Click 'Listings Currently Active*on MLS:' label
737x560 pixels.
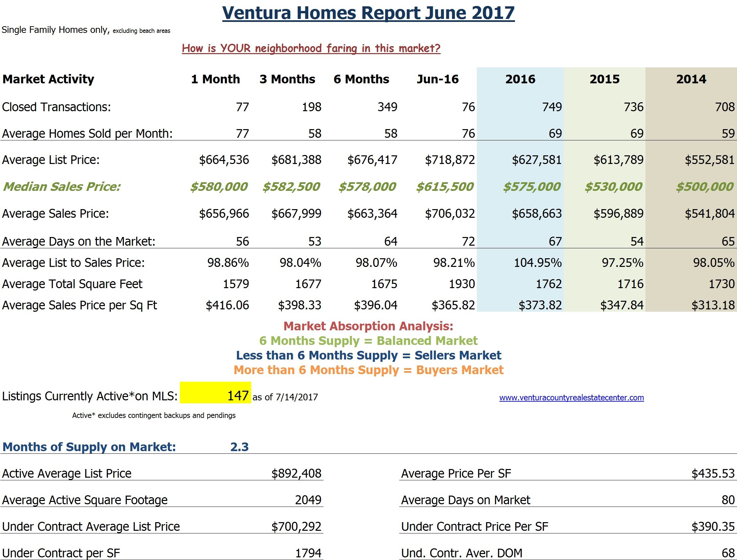[90, 396]
